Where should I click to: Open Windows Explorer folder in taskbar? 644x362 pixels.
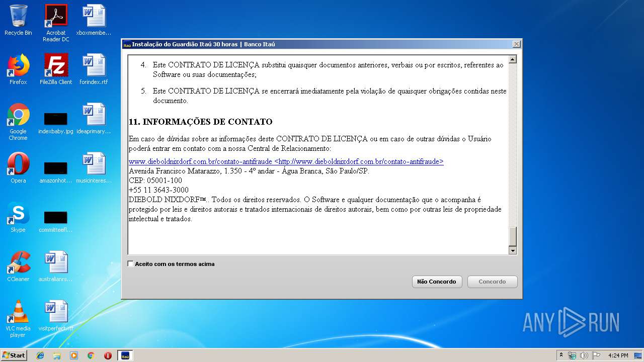[x=57, y=355]
